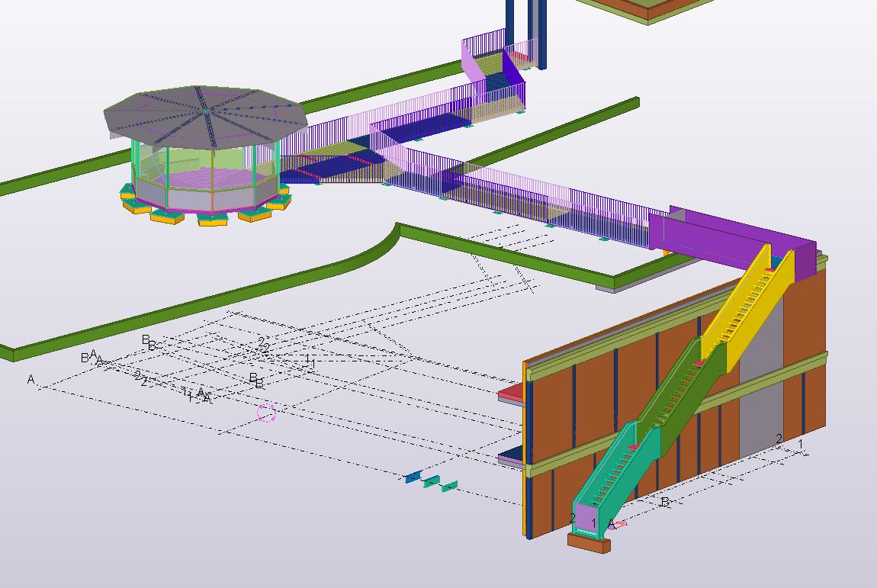Click the magenta dashed circle on the grid
The width and height of the screenshot is (877, 588).
point(266,413)
